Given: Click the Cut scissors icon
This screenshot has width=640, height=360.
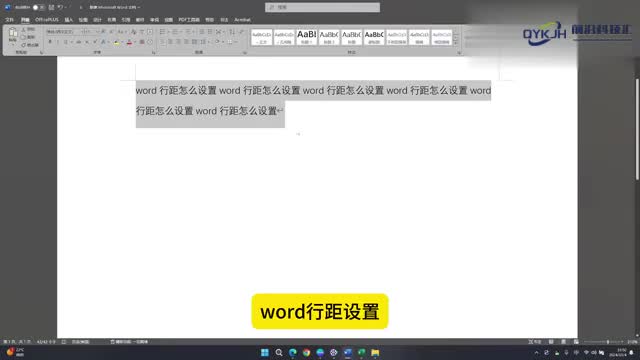Looking at the screenshot, I should (23, 29).
